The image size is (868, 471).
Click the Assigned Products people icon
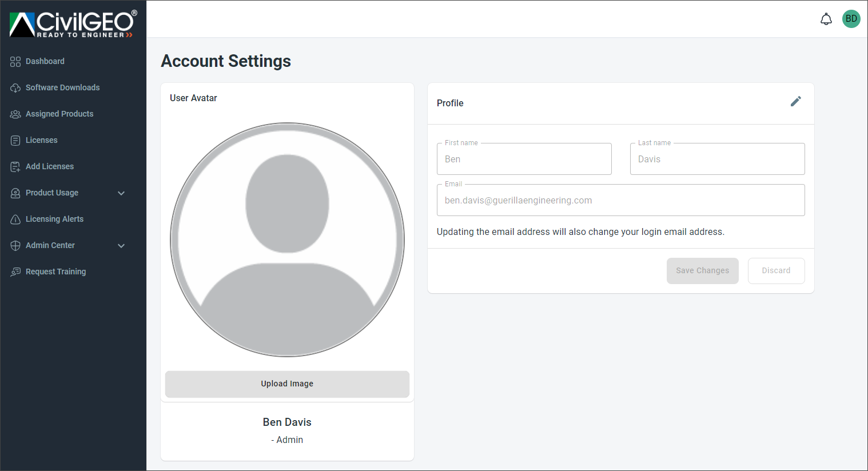tap(15, 114)
